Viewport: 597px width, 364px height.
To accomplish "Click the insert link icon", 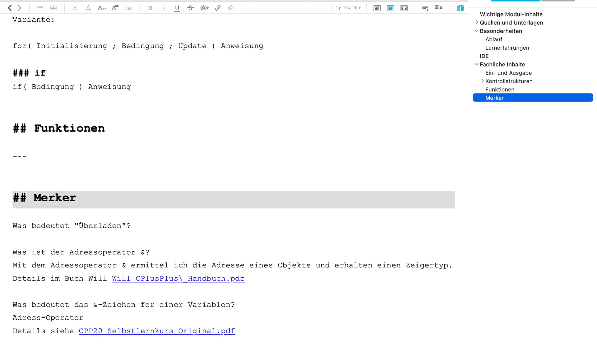I will (218, 8).
